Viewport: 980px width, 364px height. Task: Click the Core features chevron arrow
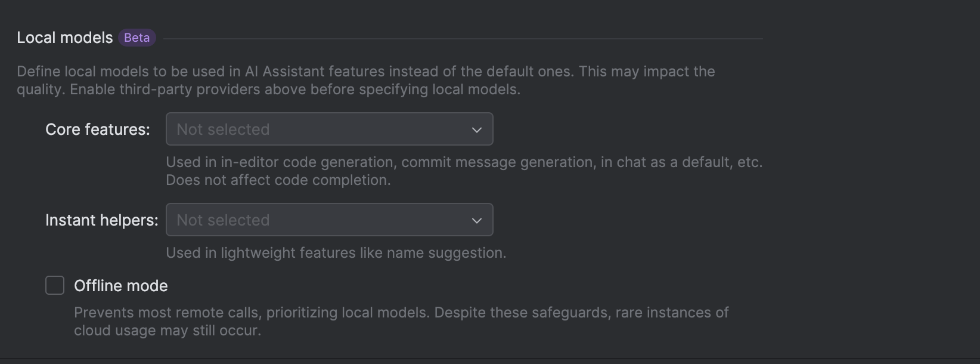click(477, 129)
